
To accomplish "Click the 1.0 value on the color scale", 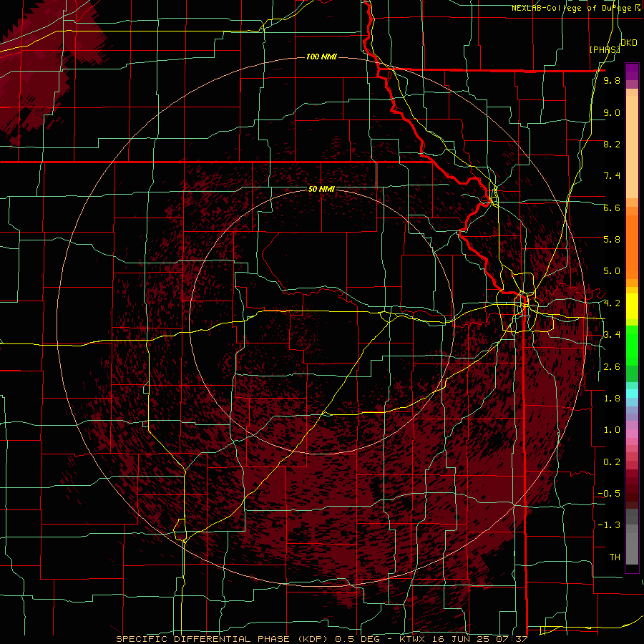I will coord(612,430).
